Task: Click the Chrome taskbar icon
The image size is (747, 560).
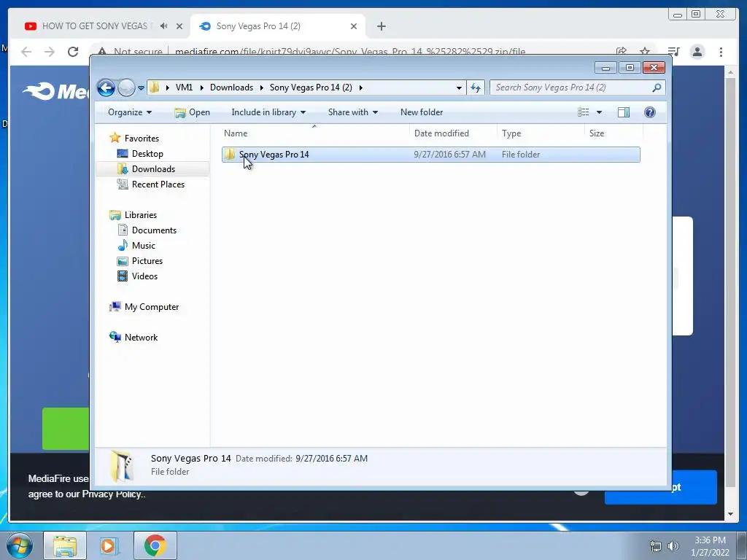Action: [155, 545]
